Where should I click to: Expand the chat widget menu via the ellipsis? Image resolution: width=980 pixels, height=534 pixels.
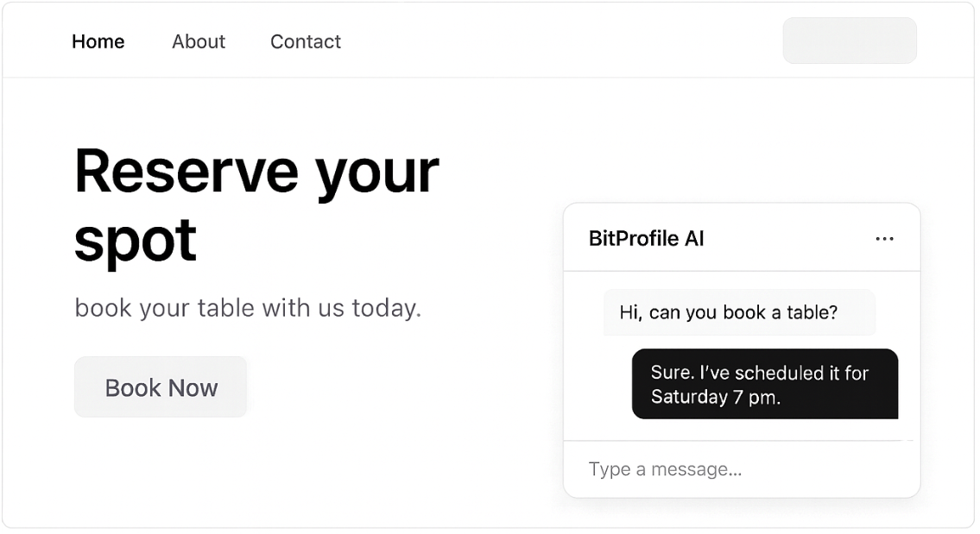tap(884, 238)
